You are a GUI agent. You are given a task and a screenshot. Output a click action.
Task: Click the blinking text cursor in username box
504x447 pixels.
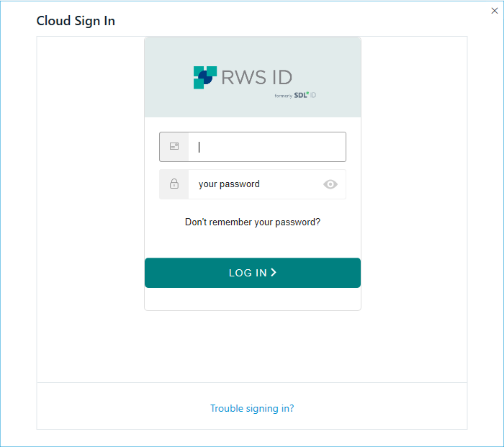click(199, 147)
